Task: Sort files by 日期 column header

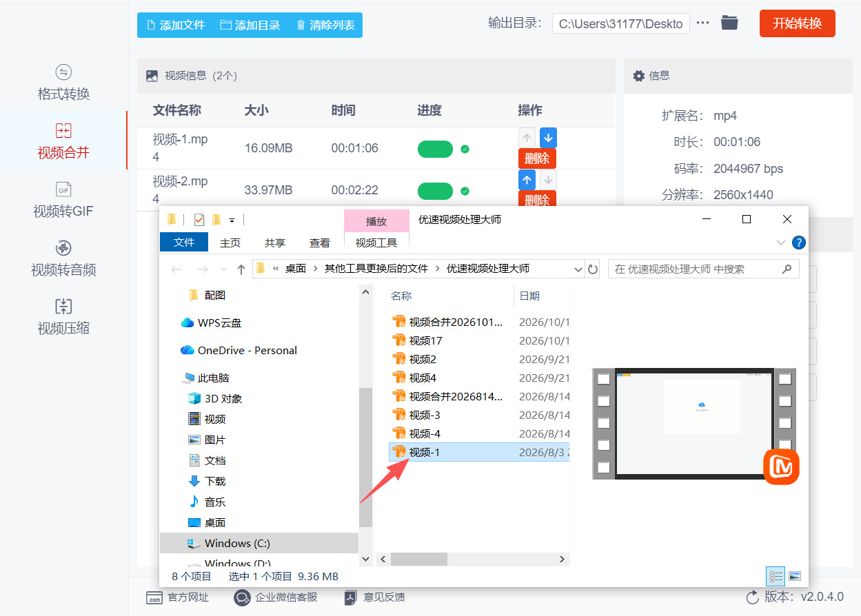Action: click(x=529, y=296)
